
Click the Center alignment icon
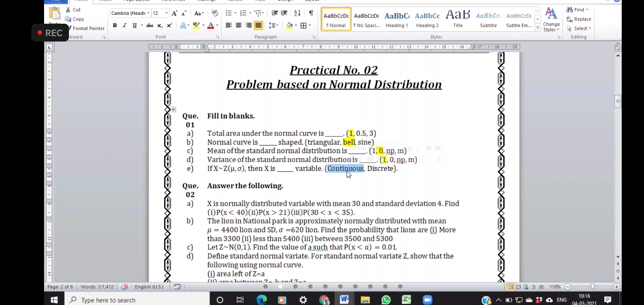tap(238, 25)
